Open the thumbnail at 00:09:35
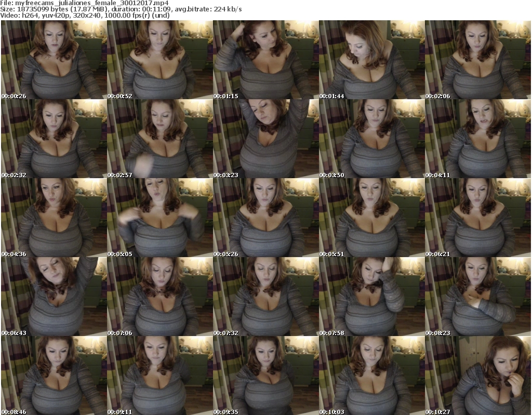Viewport: 532px width, 415px height. tap(265, 376)
